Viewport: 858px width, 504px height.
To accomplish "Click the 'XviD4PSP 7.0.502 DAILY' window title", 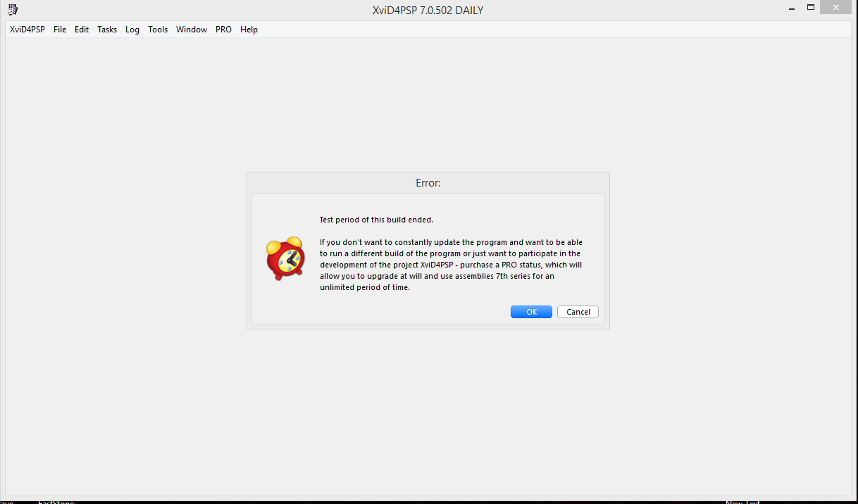I will [x=428, y=11].
